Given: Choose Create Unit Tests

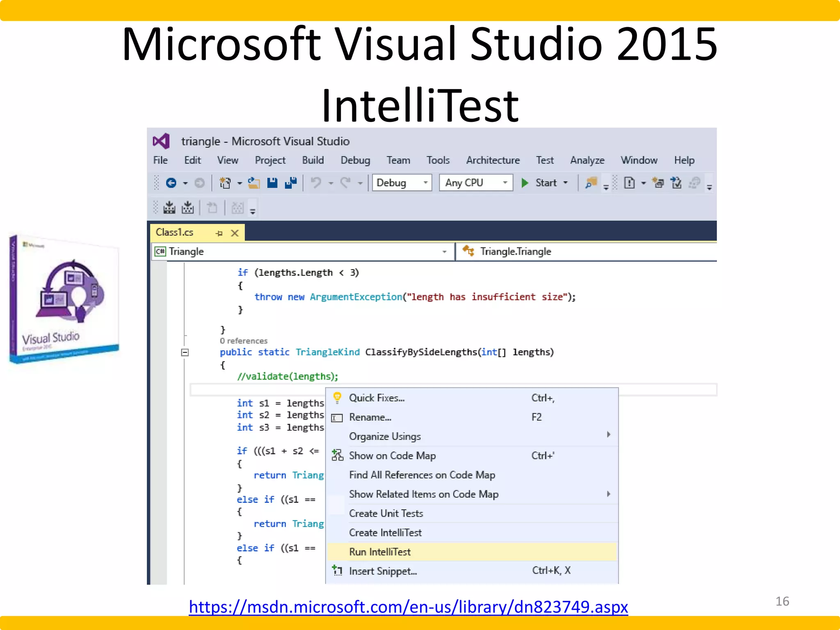Looking at the screenshot, I should click(472, 514).
